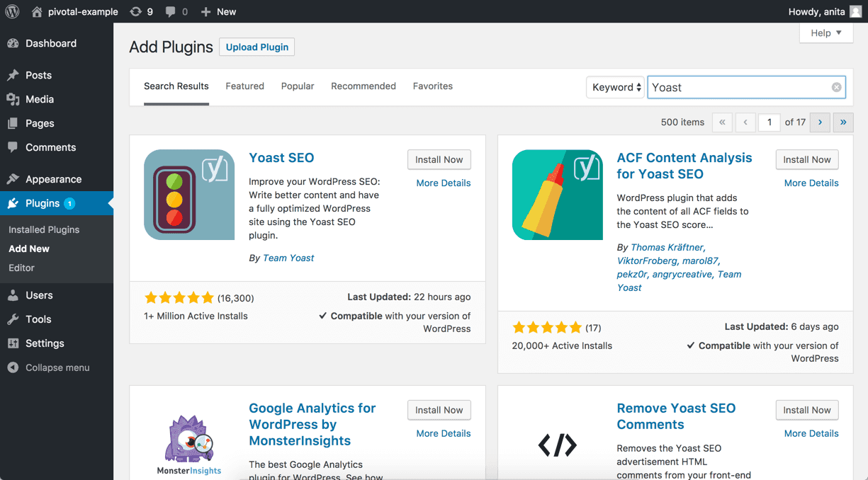This screenshot has height=480, width=868.
Task: Go to next page of results
Action: (820, 122)
